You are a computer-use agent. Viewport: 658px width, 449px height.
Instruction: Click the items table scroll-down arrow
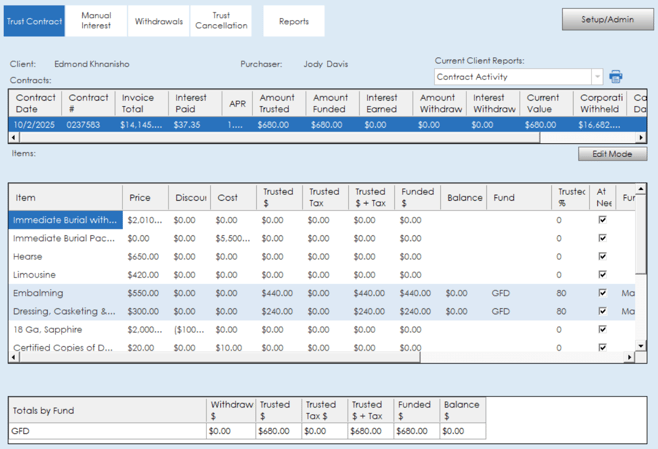tap(642, 347)
